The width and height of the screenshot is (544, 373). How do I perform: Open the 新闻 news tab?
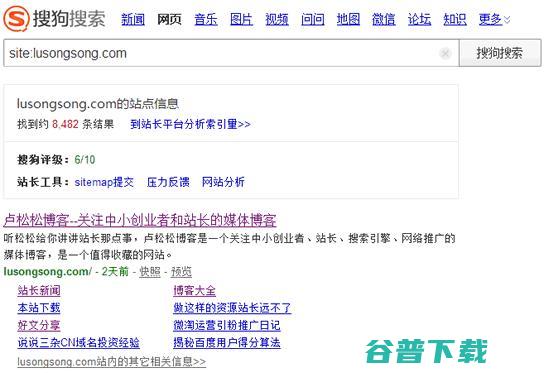pos(133,19)
